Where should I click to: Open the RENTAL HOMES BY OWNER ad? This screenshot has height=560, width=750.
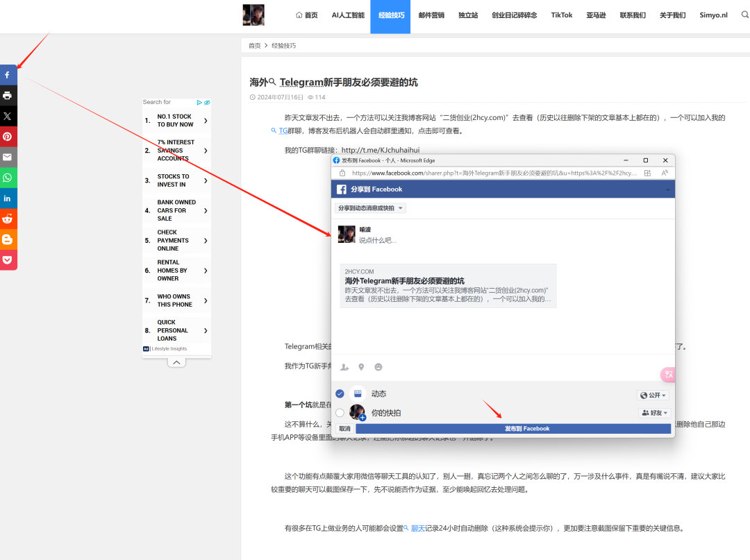(176, 271)
